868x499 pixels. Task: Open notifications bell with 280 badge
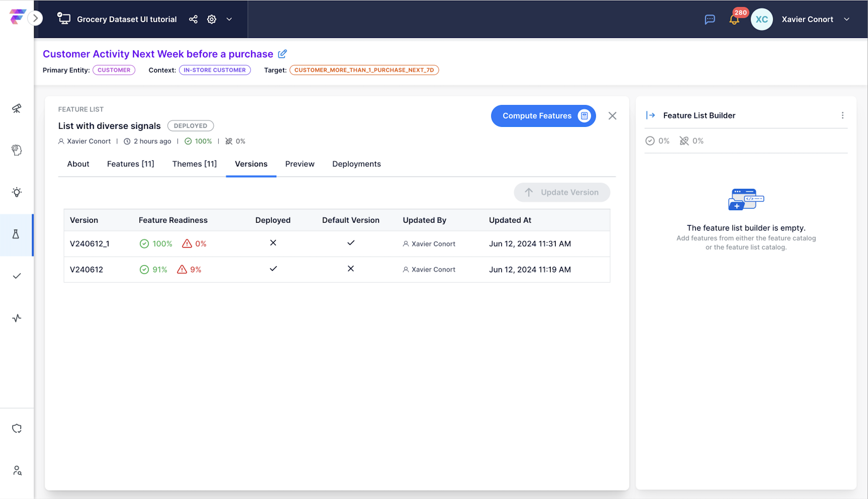734,19
